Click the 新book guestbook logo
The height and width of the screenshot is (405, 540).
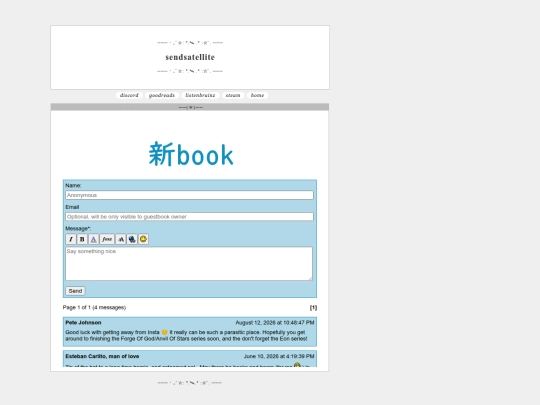click(x=191, y=155)
